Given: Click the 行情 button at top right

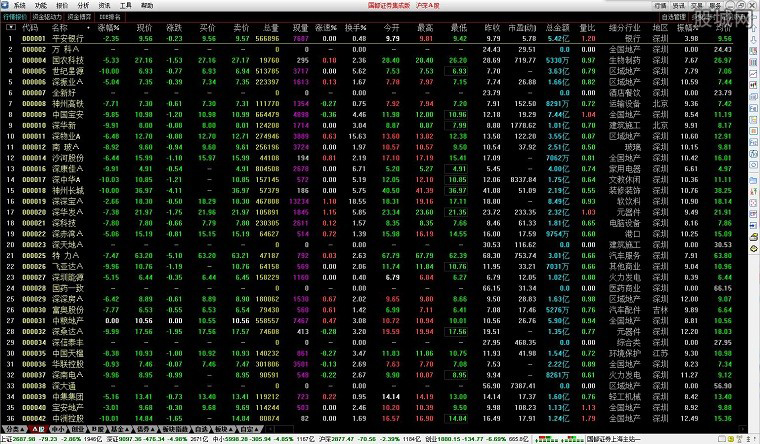Looking at the screenshot, I should (x=660, y=5).
